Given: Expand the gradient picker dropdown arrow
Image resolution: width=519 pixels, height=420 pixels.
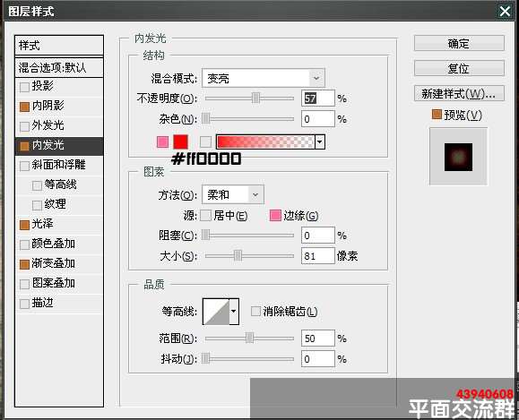Looking at the screenshot, I should tap(320, 141).
